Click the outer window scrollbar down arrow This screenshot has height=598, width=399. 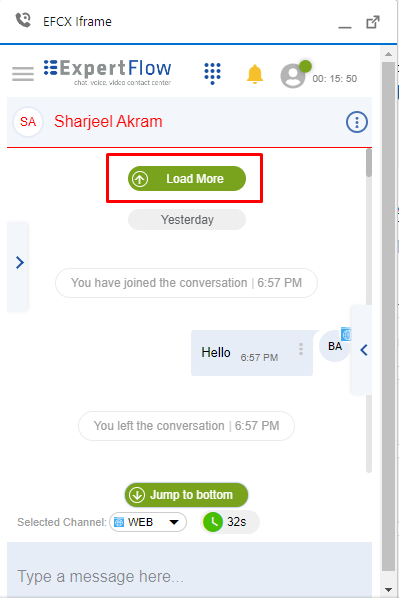tap(388, 590)
